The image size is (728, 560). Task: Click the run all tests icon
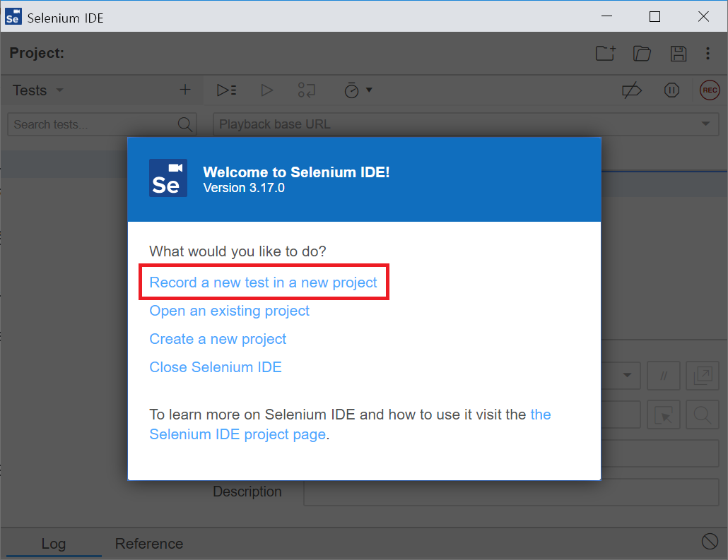point(227,90)
